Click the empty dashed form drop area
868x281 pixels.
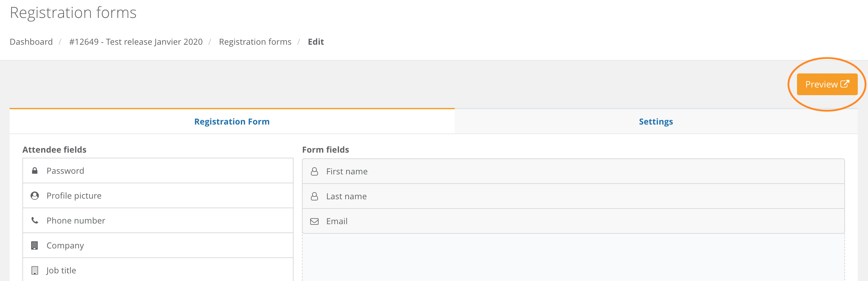click(573, 257)
